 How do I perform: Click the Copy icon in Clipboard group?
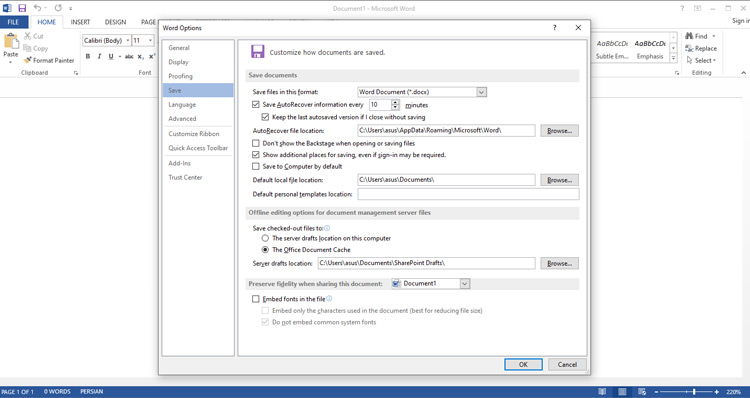(x=27, y=48)
